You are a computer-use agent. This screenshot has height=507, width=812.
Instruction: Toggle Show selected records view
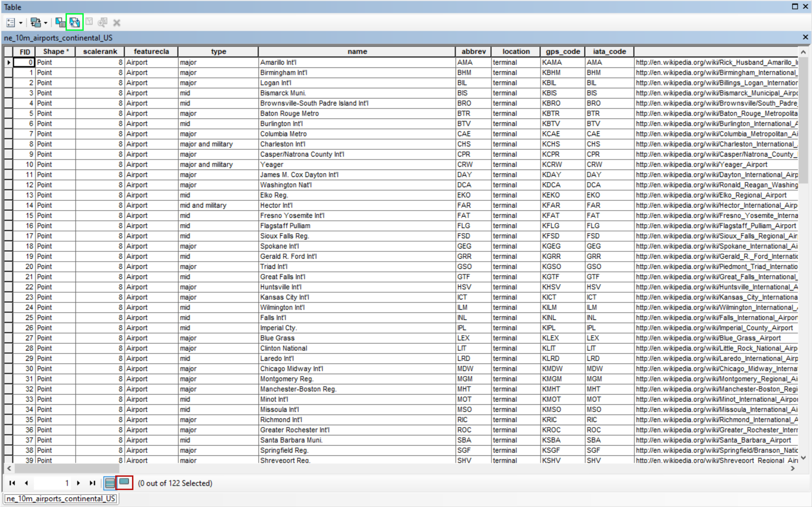[x=124, y=483]
